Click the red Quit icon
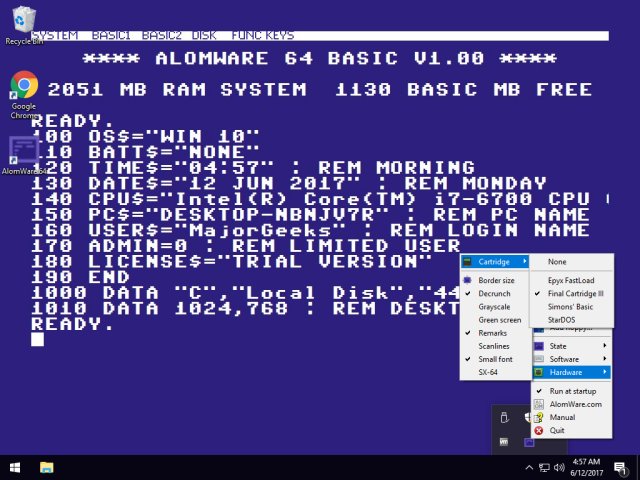The height and width of the screenshot is (480, 640). coord(539,430)
